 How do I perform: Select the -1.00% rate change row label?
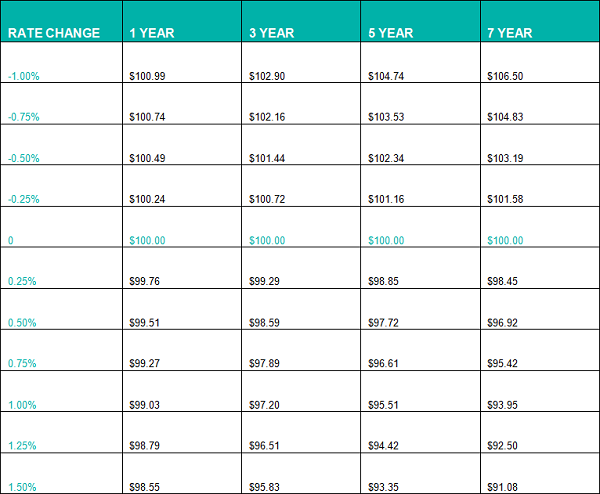(x=24, y=76)
